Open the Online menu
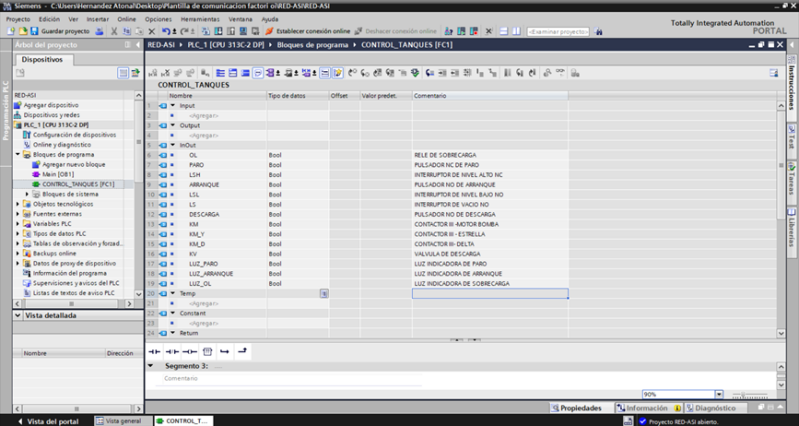This screenshot has height=426, width=799. pos(126,19)
